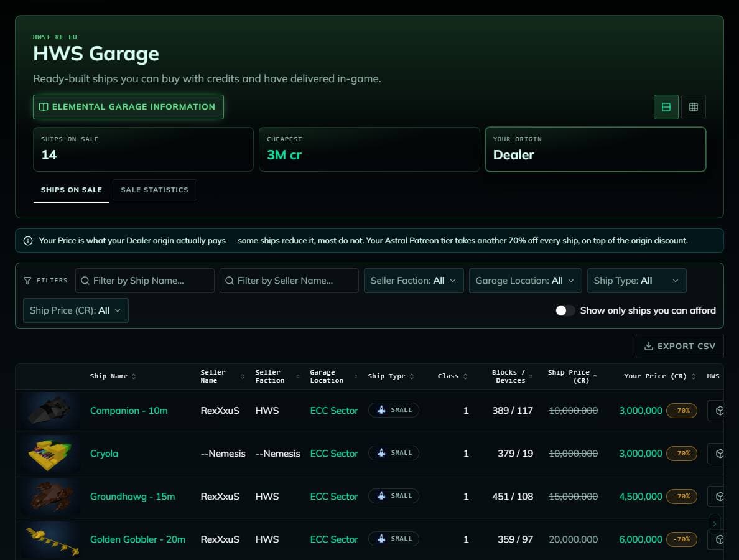Open ECC Sector link in Companion row

click(x=334, y=411)
